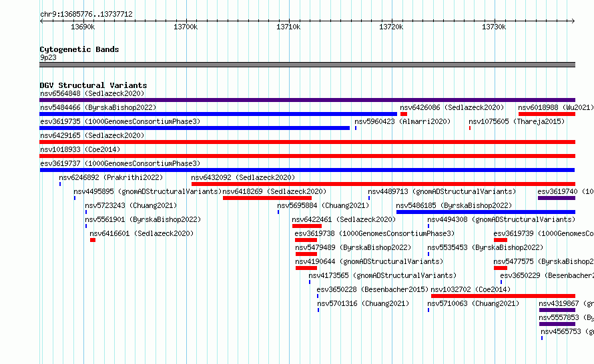594x364 pixels.
Task: Open the esv3619740 variant label
Action: pos(565,191)
